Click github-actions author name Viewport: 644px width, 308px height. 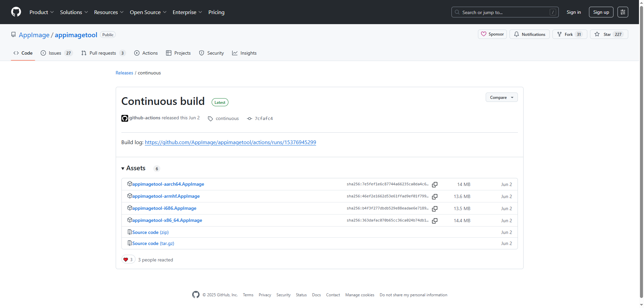(x=145, y=118)
